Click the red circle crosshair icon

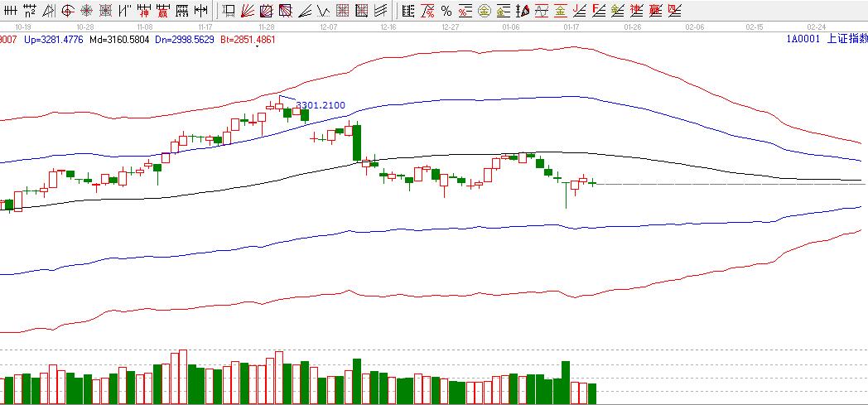coord(67,11)
